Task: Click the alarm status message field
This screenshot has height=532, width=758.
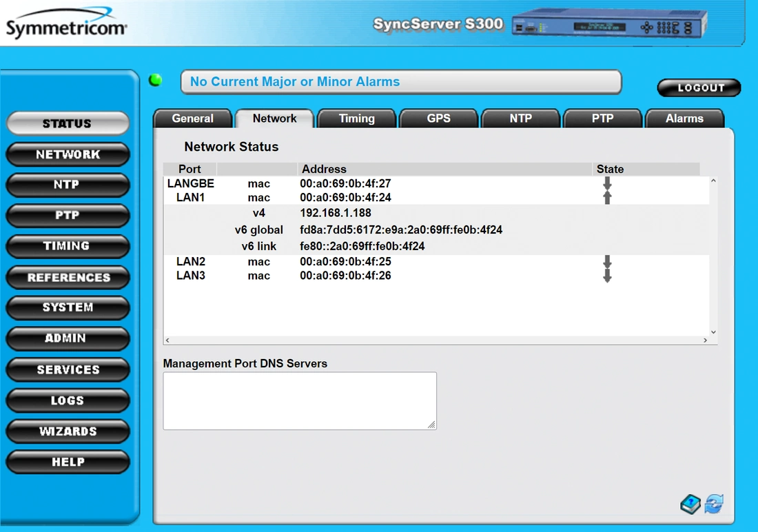Action: tap(401, 82)
